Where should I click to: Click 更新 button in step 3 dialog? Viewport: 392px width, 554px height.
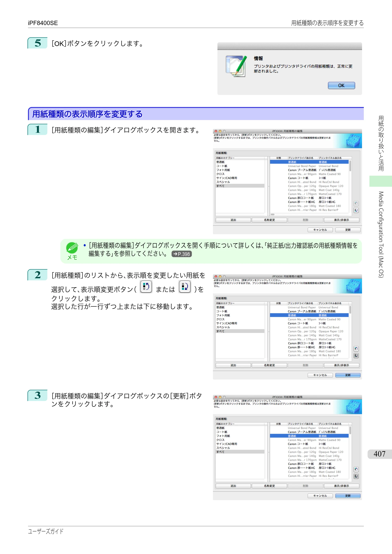point(348,496)
